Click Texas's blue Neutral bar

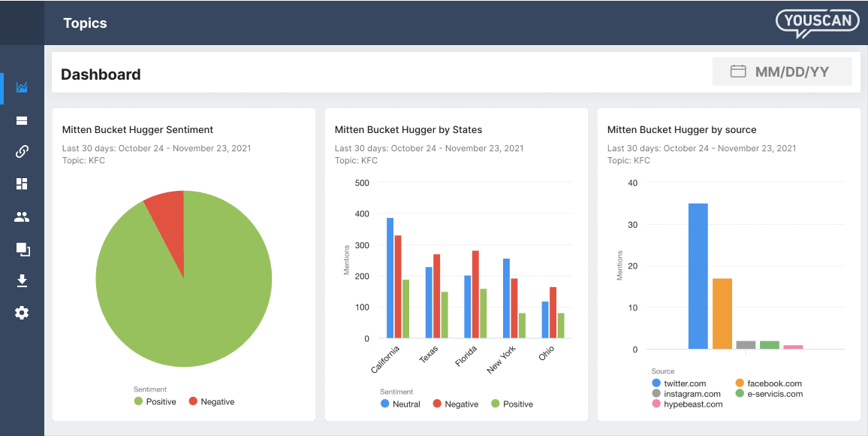[429, 302]
